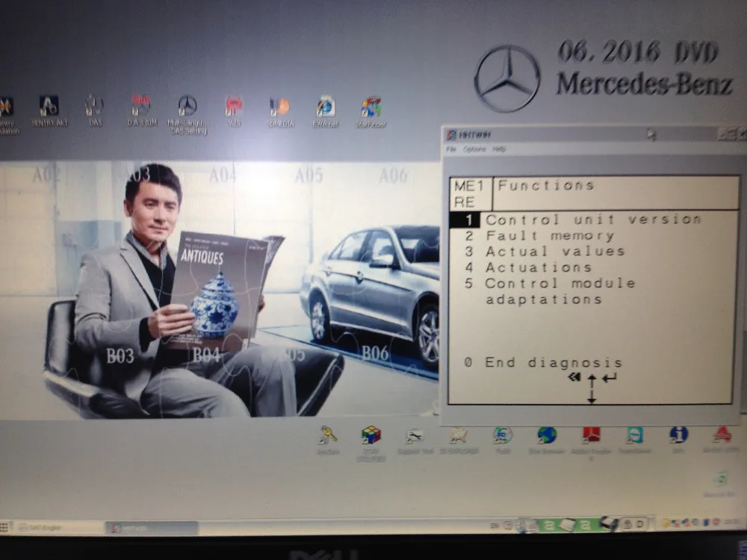Open the DAS SIM shortcut icon

141,111
